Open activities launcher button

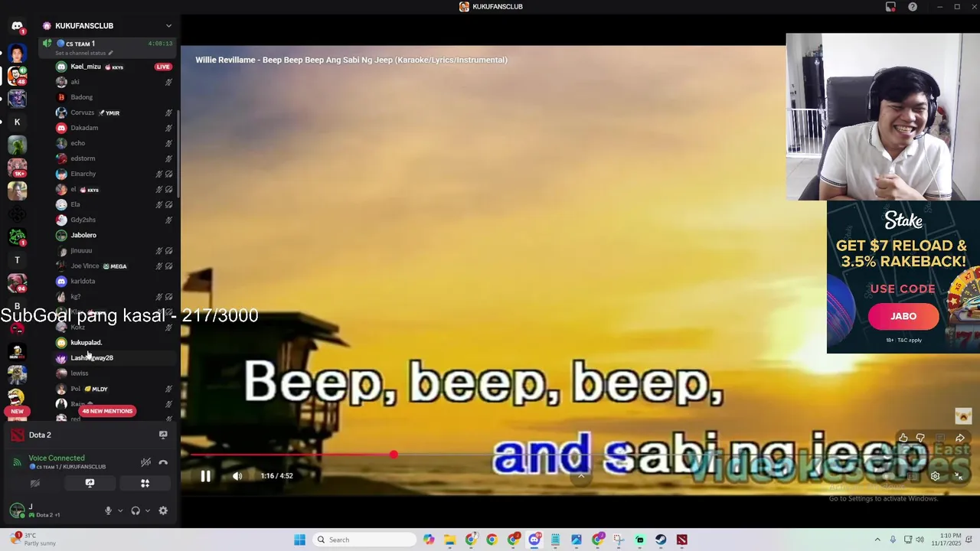[145, 483]
